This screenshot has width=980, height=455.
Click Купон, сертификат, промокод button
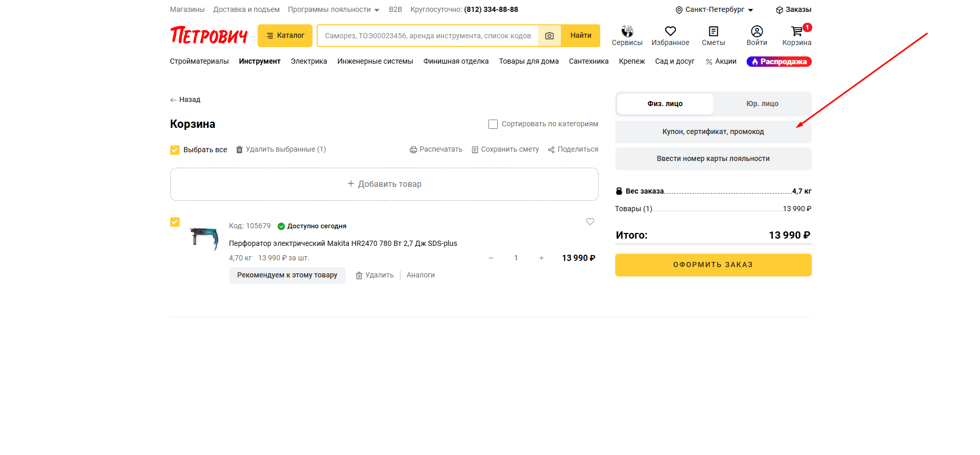pyautogui.click(x=712, y=132)
